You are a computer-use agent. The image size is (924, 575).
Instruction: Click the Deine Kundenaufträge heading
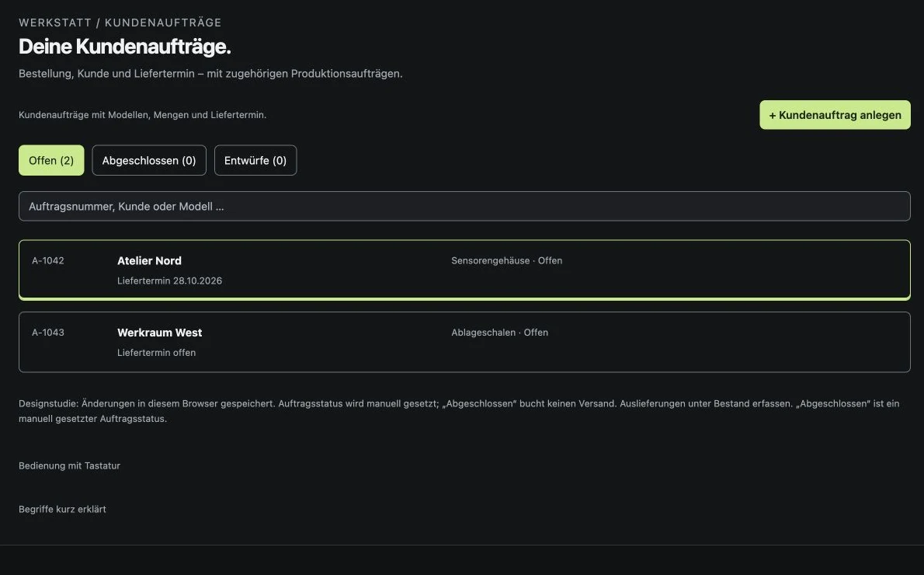(x=125, y=47)
